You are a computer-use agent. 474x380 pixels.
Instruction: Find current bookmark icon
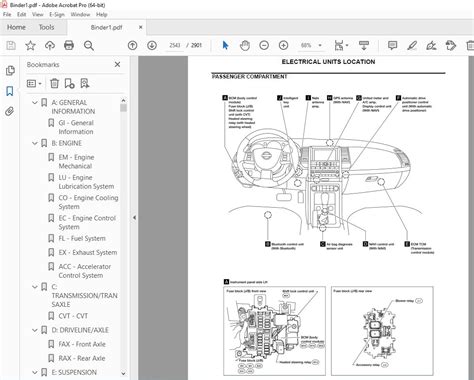coord(85,83)
